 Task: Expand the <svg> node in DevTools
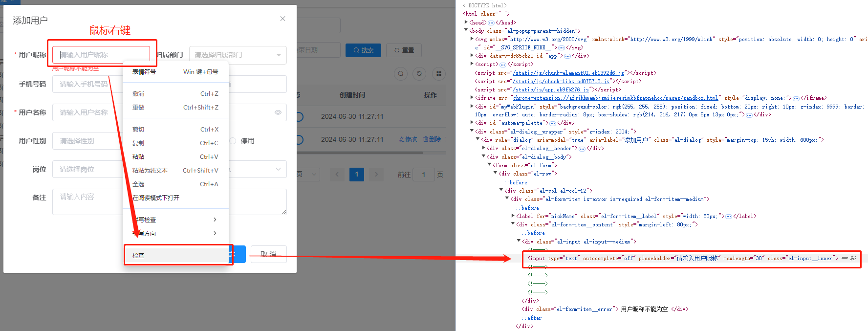[x=472, y=39]
